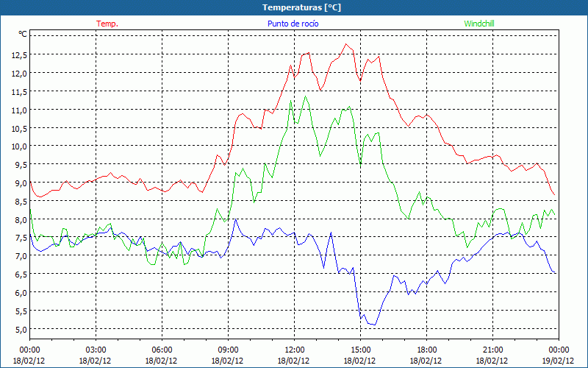The image size is (588, 368).
Task: Click the '11,0' y-axis value
Action: pos(20,110)
